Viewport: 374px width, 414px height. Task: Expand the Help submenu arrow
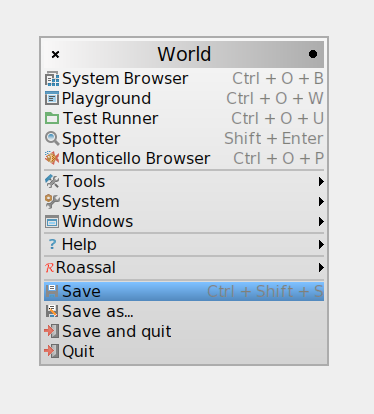(x=321, y=244)
